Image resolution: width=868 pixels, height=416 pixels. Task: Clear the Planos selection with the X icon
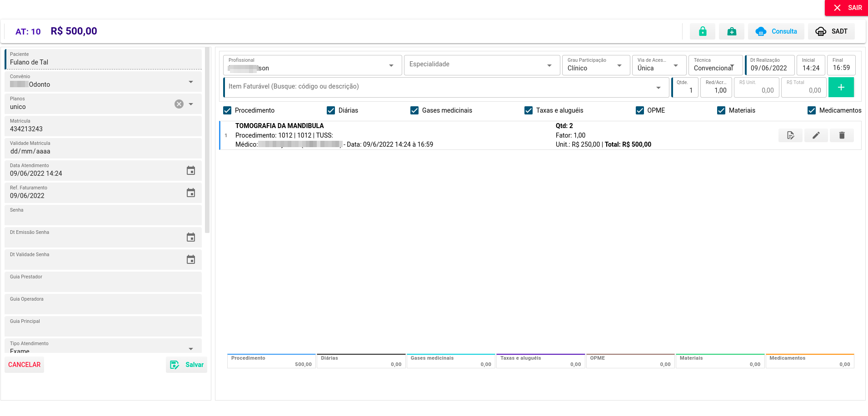[x=179, y=104]
